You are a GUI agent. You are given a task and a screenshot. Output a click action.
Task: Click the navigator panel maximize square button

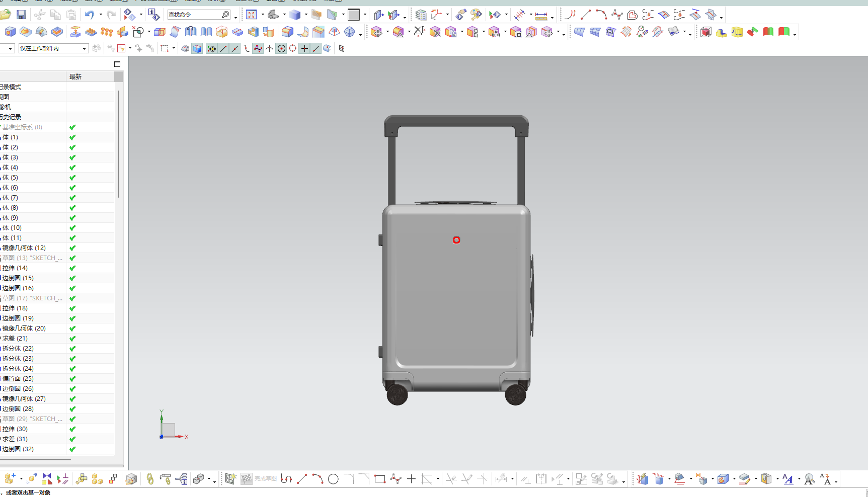point(117,64)
